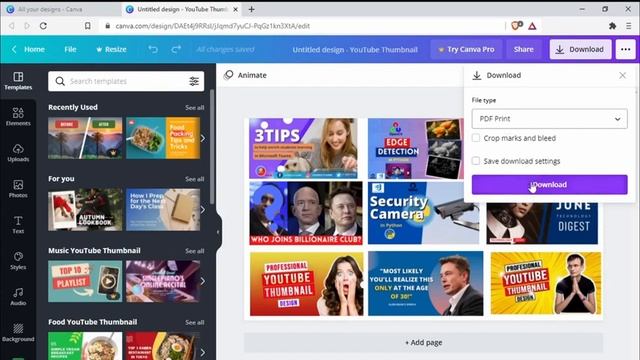Open the Resize menu
The width and height of the screenshot is (640, 360).
tap(111, 49)
